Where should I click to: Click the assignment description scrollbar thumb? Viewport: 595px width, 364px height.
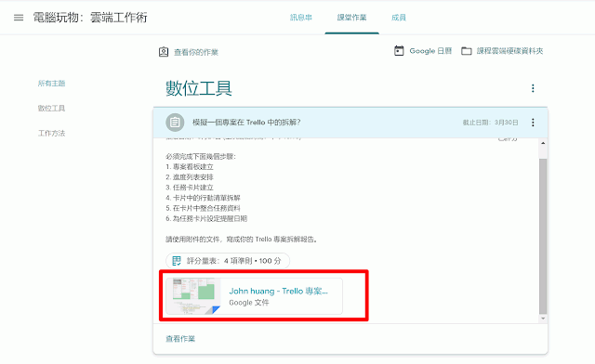(543, 236)
